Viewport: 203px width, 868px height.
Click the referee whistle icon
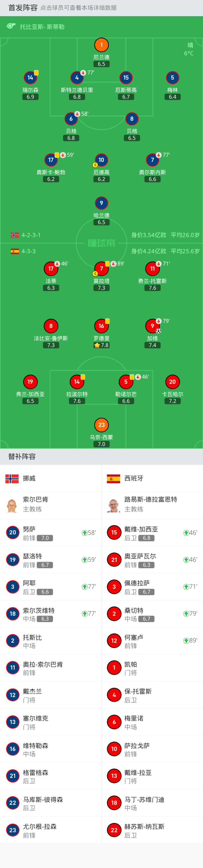point(11,26)
